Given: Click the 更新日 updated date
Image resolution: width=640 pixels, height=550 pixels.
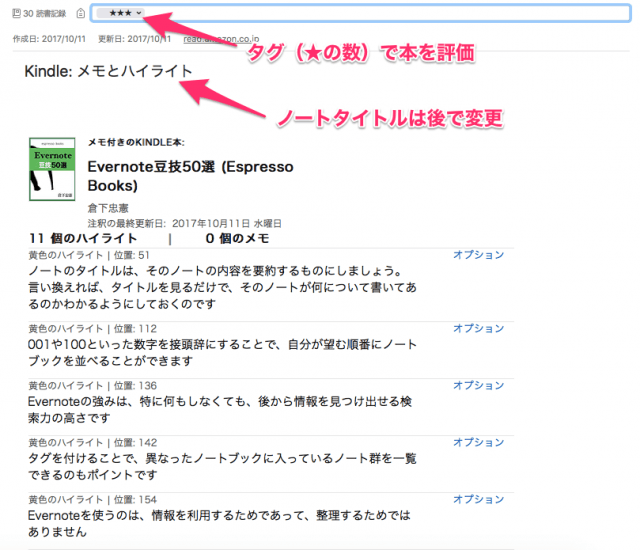Looking at the screenshot, I should tap(134, 39).
